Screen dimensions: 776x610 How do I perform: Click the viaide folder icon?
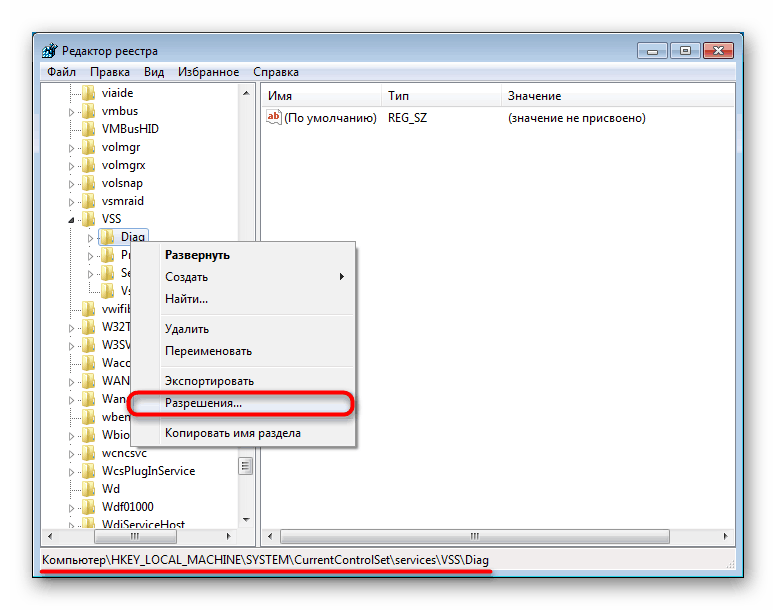[89, 93]
